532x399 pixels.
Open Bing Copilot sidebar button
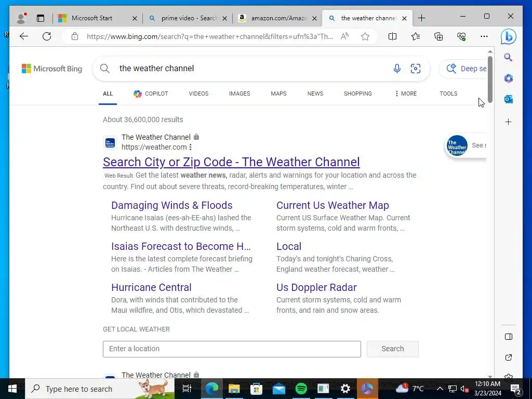pos(509,37)
